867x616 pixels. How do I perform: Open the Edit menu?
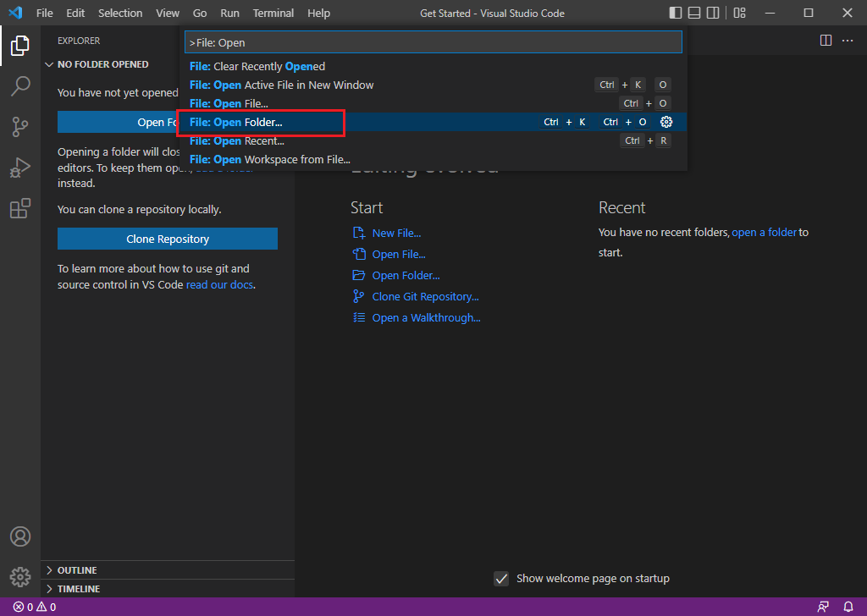tap(75, 13)
